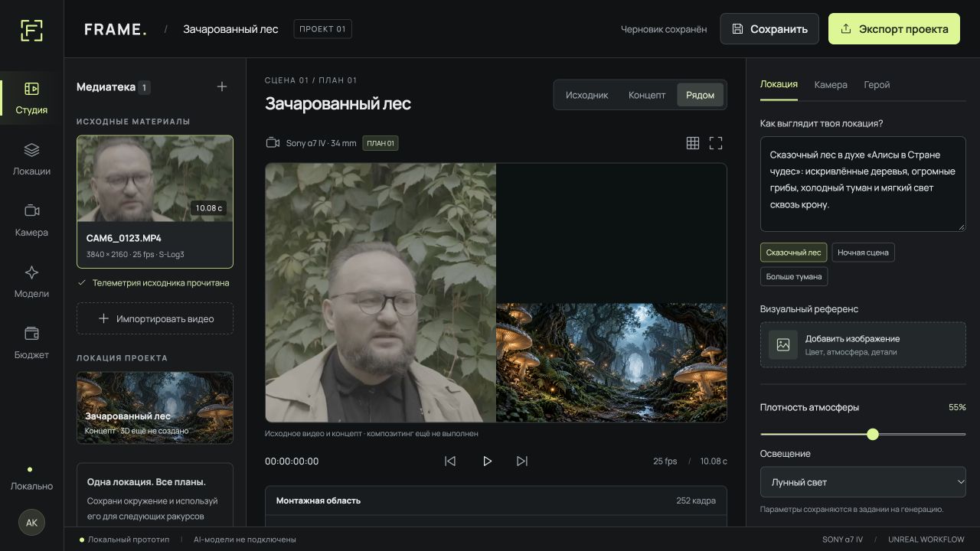980x551 pixels.
Task: Click the UNREAL WORKFLOW status text
Action: [x=926, y=540]
